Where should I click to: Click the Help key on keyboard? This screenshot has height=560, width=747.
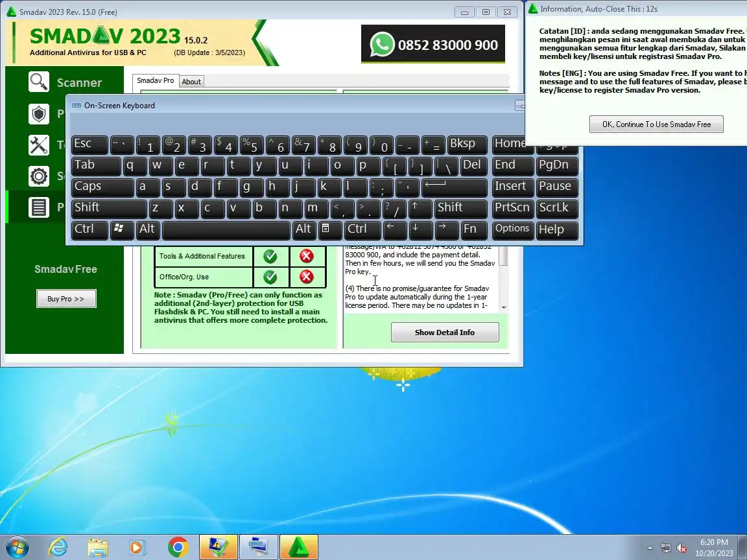point(557,230)
